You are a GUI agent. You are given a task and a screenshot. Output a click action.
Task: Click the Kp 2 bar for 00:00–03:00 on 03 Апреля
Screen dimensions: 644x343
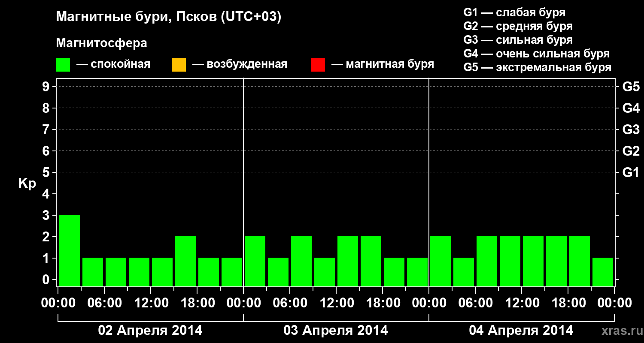[255, 261]
